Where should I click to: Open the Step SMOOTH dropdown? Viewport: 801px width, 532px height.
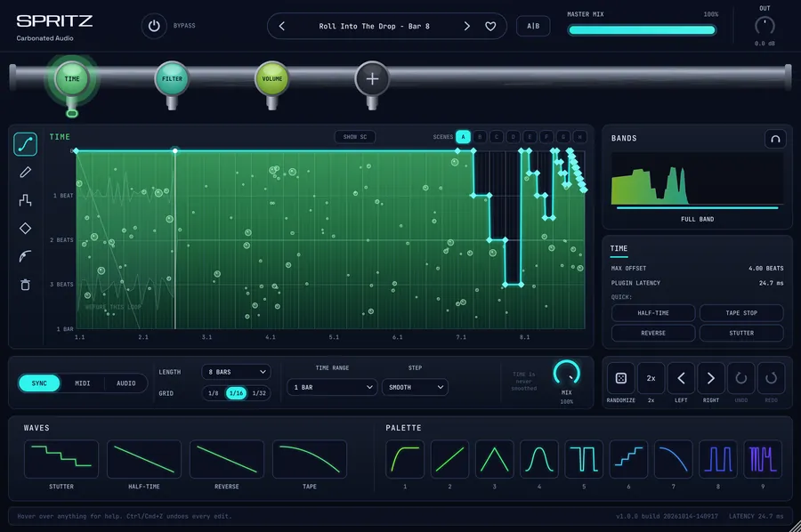click(415, 388)
